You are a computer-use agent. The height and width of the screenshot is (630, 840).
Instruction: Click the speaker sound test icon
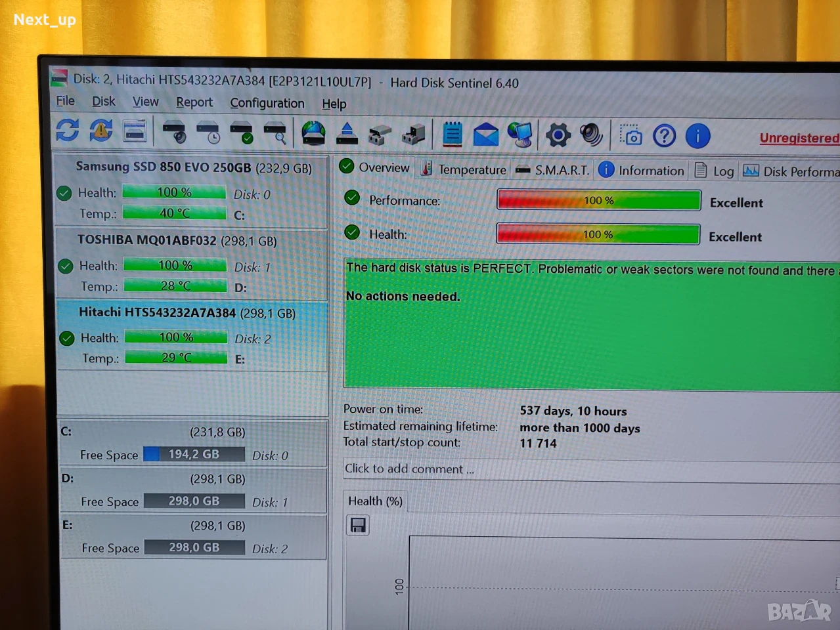click(591, 135)
